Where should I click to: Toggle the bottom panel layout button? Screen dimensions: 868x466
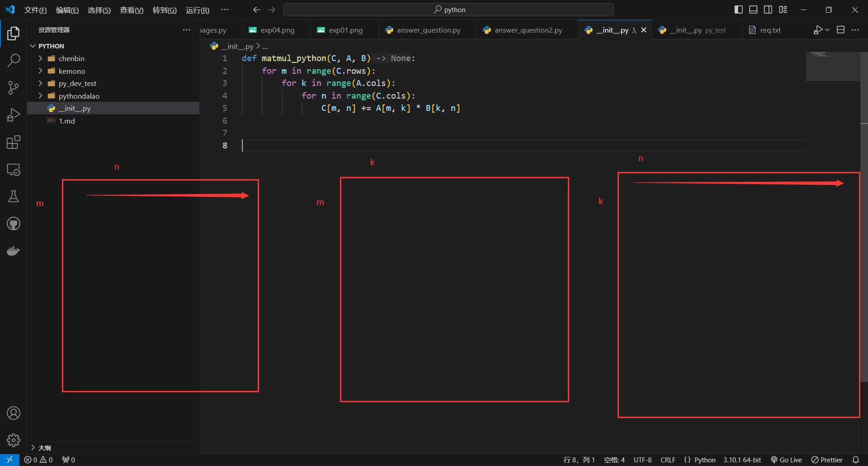pyautogui.click(x=753, y=10)
